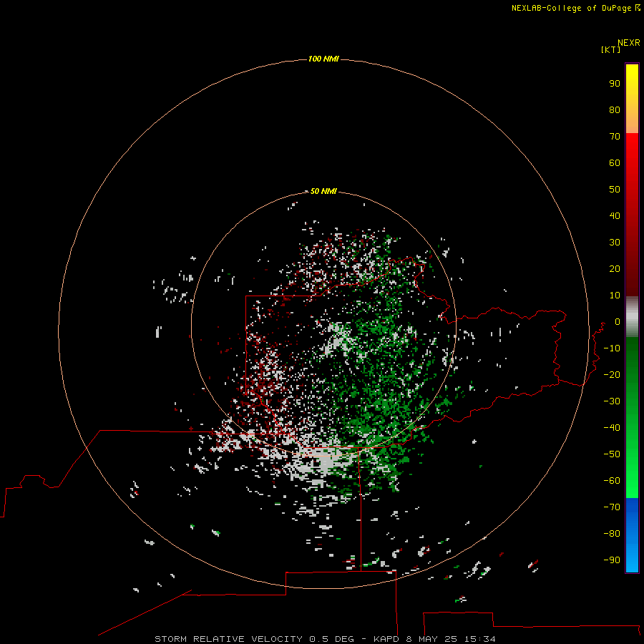Click the 30 value on velocity scale

click(615, 243)
